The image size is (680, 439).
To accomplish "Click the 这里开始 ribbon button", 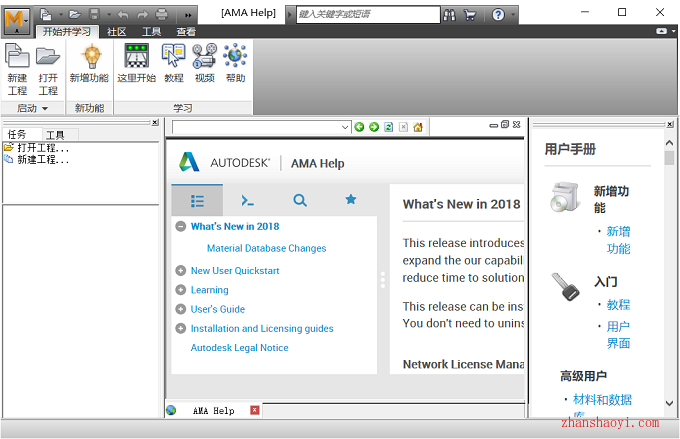I will pyautogui.click(x=137, y=63).
